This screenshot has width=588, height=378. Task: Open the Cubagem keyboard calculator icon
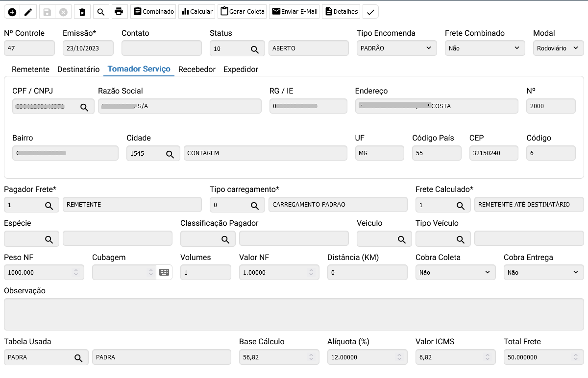click(x=164, y=273)
